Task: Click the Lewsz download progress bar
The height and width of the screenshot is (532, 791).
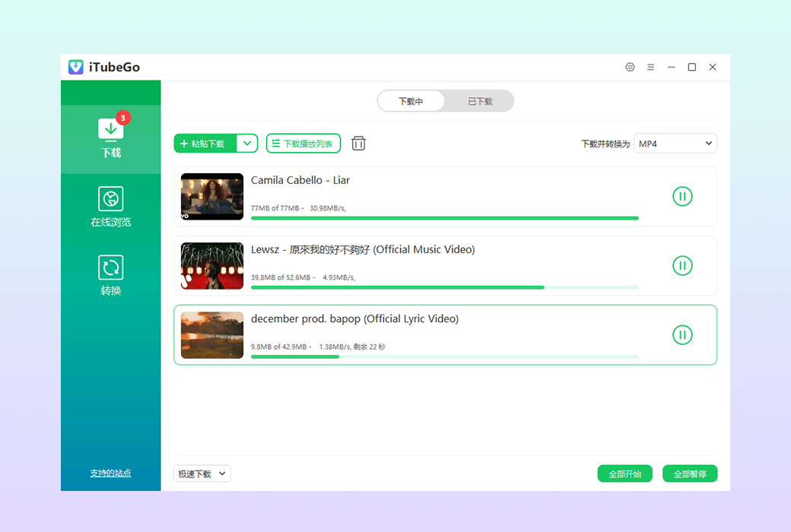Action: click(444, 287)
